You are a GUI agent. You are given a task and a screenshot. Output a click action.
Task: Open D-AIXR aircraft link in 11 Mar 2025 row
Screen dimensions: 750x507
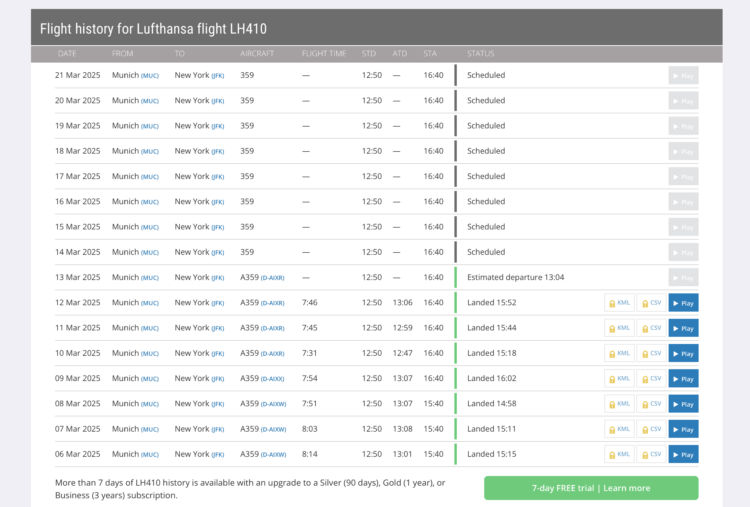pos(273,328)
